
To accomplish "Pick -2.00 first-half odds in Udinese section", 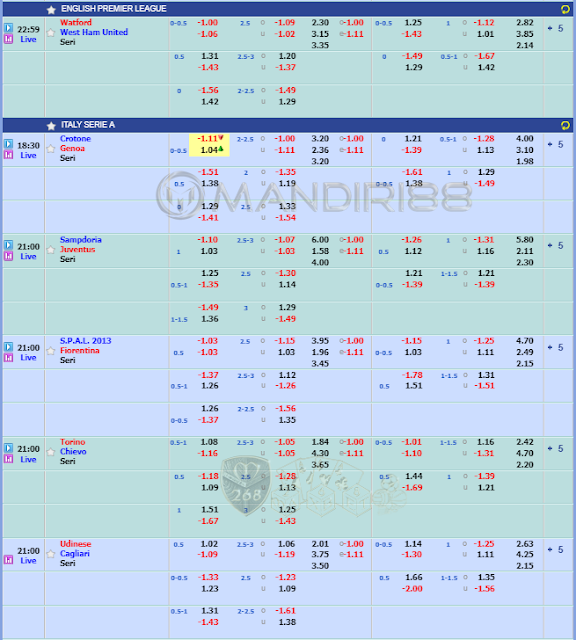I will click(x=412, y=589).
